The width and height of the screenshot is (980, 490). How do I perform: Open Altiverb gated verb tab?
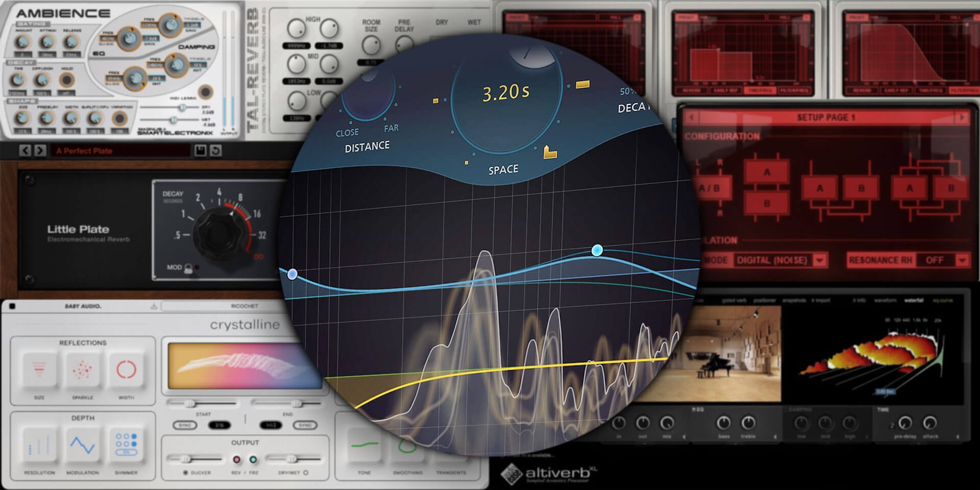[x=734, y=301]
